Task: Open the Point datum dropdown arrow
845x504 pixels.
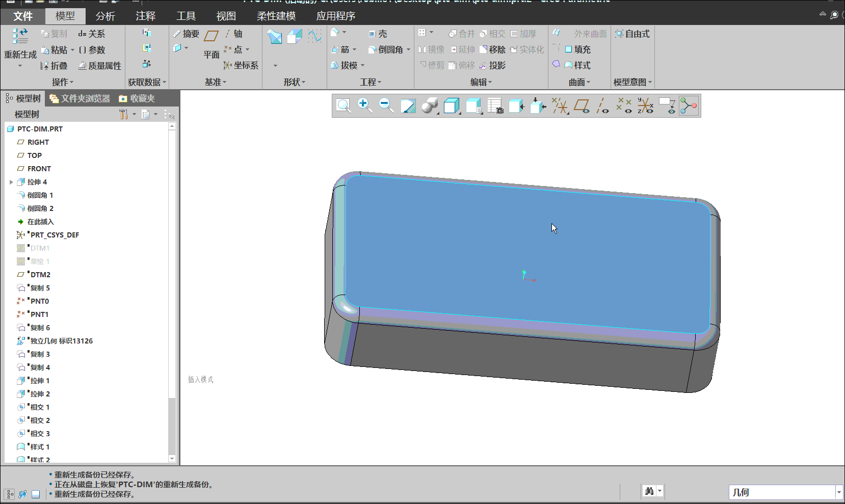Action: point(248,50)
